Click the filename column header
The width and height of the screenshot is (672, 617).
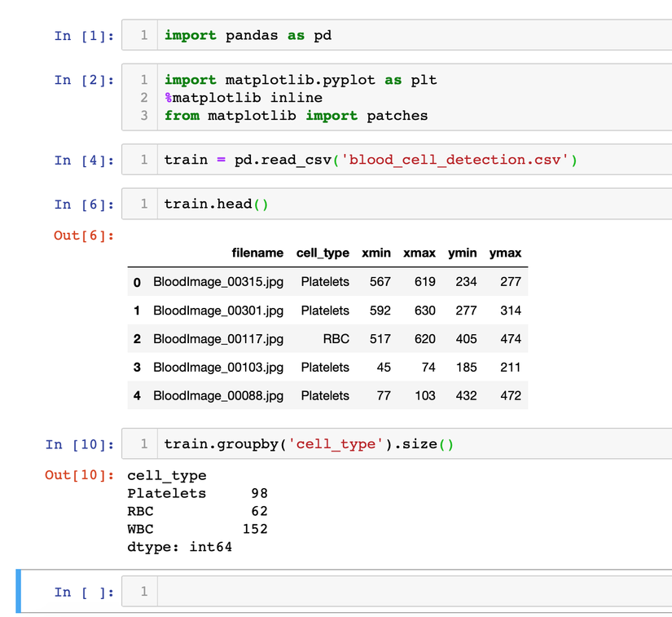257,253
